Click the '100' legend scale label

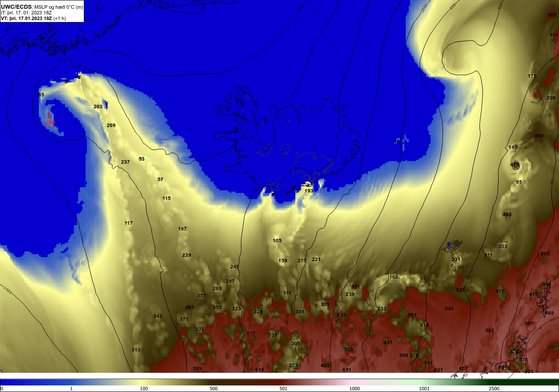pos(144,389)
